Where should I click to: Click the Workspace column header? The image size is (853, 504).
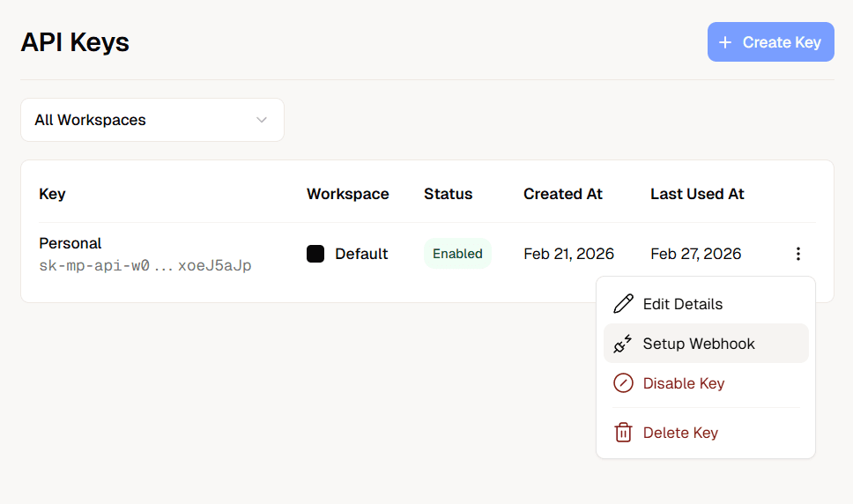point(347,194)
